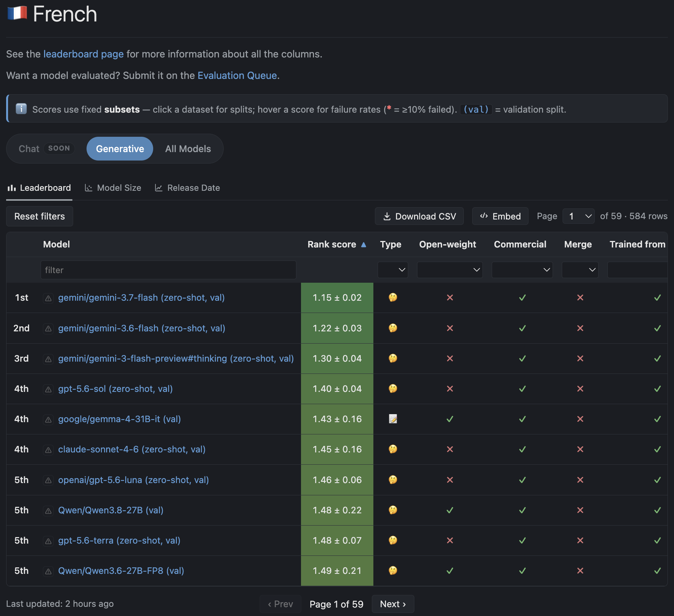Viewport: 674px width, 616px height.
Task: Switch to the Generative models view
Action: pos(120,149)
